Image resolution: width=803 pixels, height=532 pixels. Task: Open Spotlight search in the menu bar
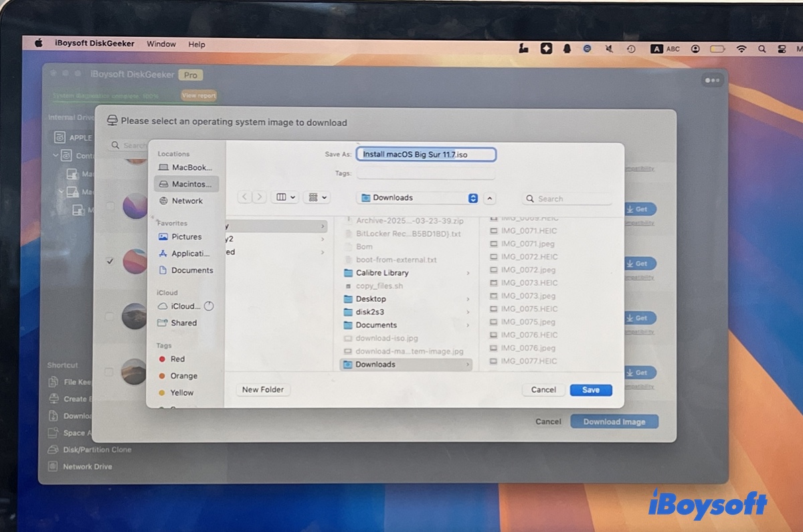coord(762,49)
